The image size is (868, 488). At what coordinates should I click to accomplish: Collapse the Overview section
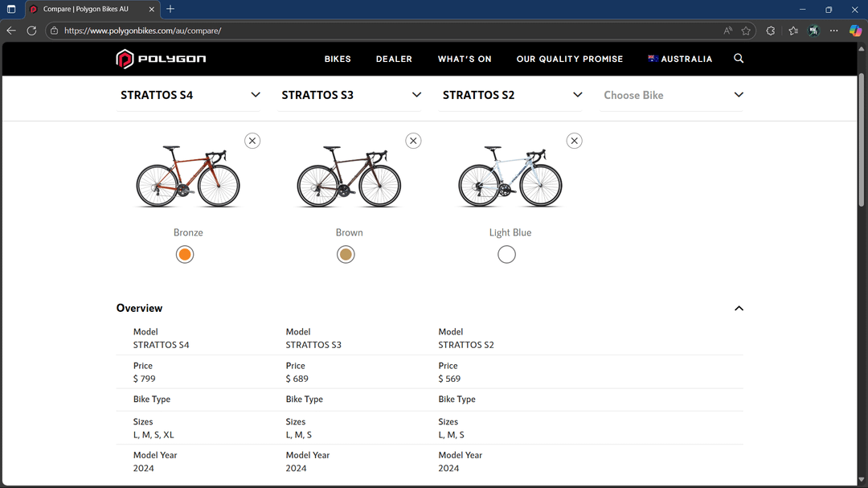(x=739, y=309)
